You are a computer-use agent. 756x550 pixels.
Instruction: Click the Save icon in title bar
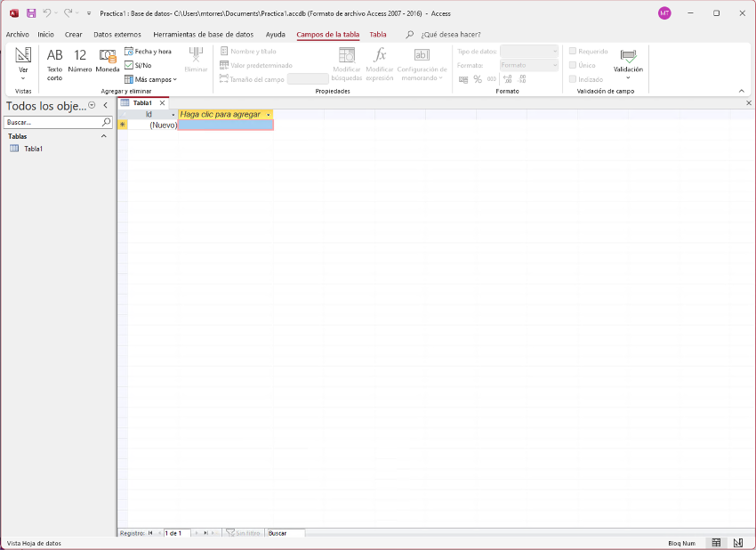click(31, 13)
